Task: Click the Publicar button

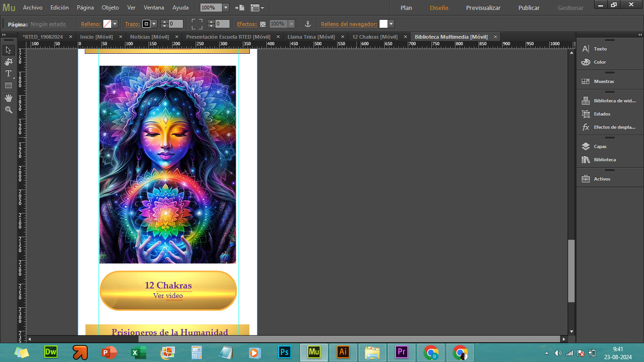Action: (528, 8)
